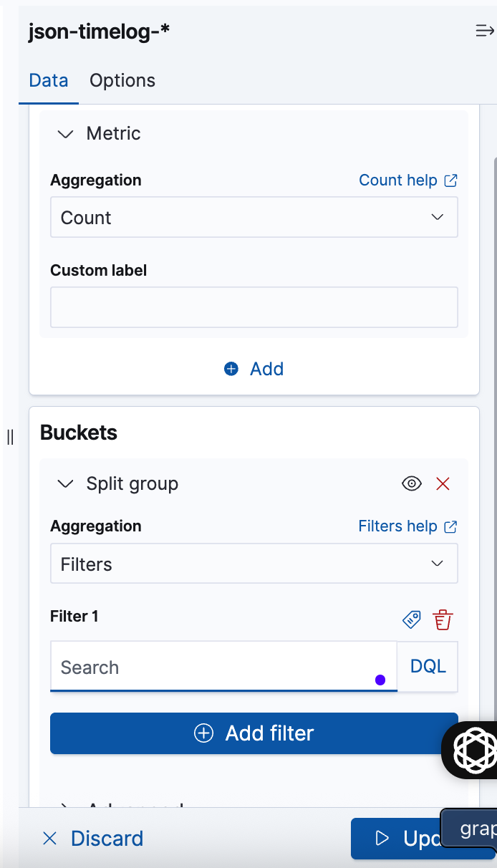Switch query language via DQL button
Screen dimensions: 497x868
point(428,667)
